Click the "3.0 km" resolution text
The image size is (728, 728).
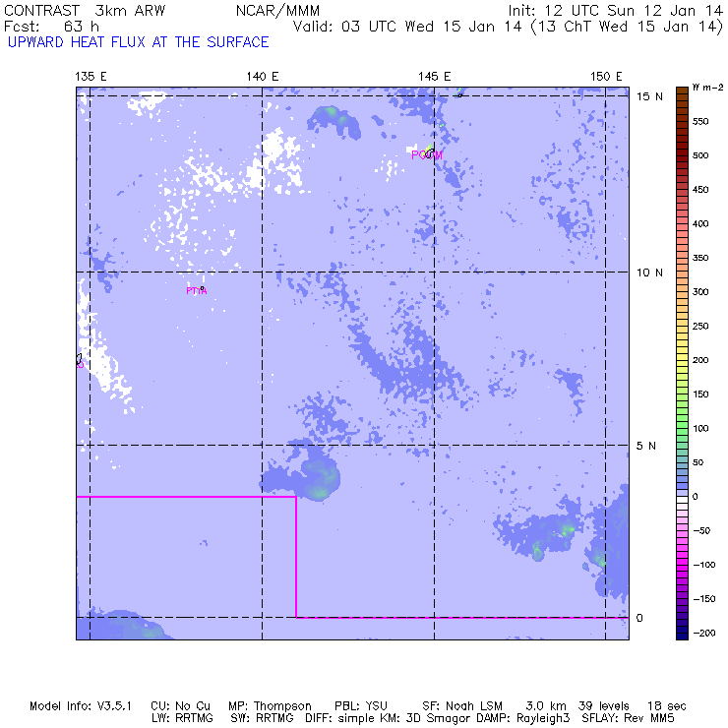click(546, 706)
